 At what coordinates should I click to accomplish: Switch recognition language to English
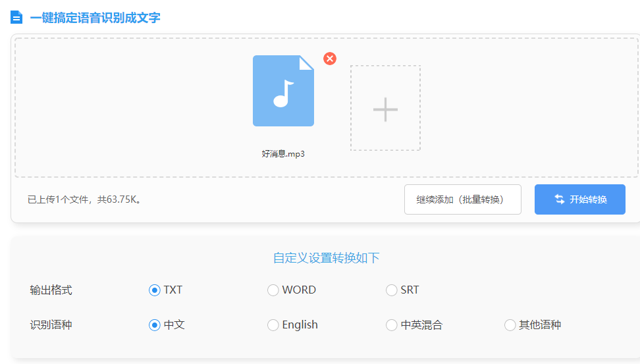[x=273, y=325]
